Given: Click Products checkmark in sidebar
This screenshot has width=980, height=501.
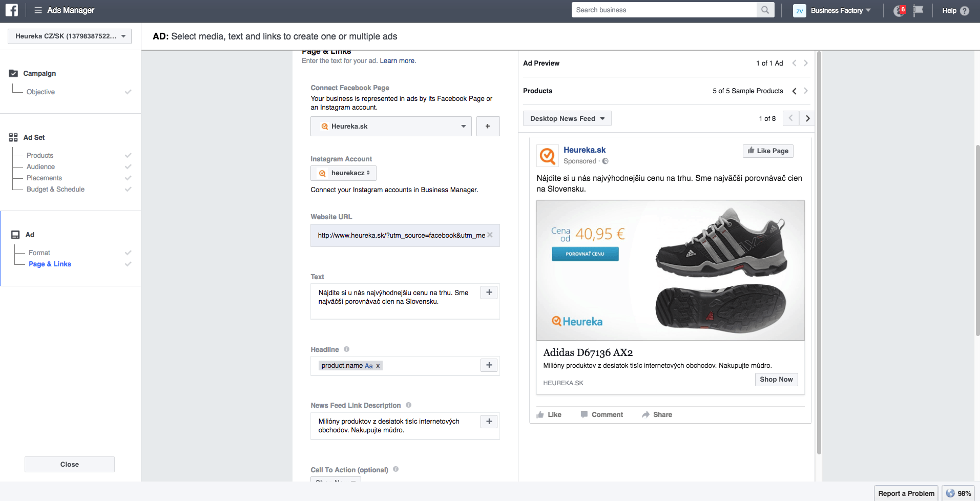Looking at the screenshot, I should point(128,155).
